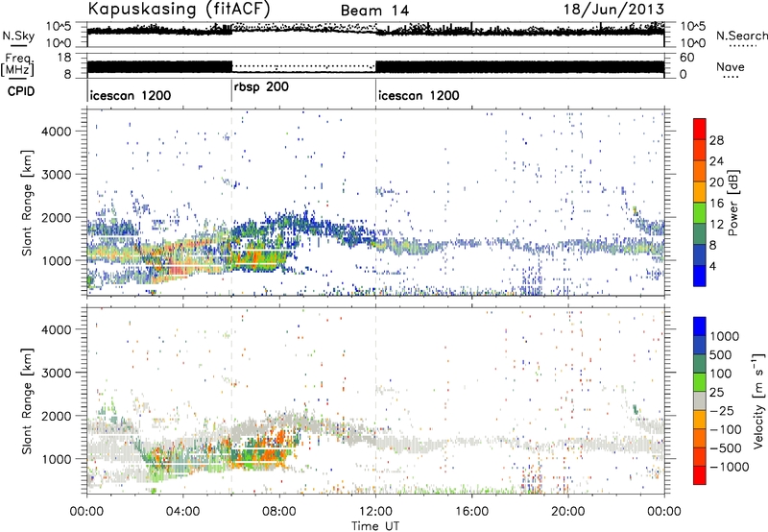Click the "N.Search" legend label
The image size is (768, 532).
tap(741, 36)
